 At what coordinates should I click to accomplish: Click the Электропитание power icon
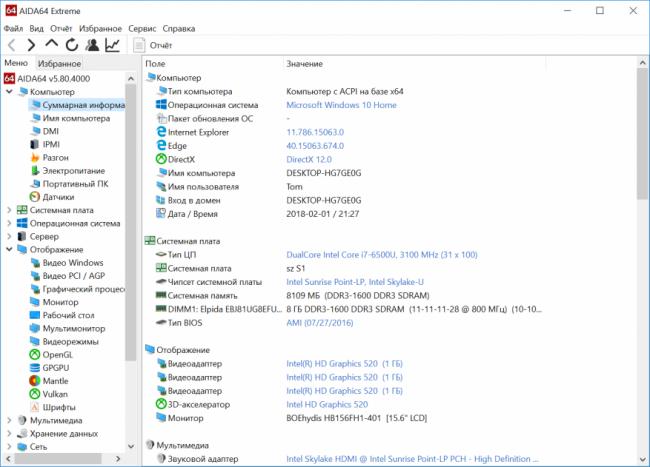[35, 171]
